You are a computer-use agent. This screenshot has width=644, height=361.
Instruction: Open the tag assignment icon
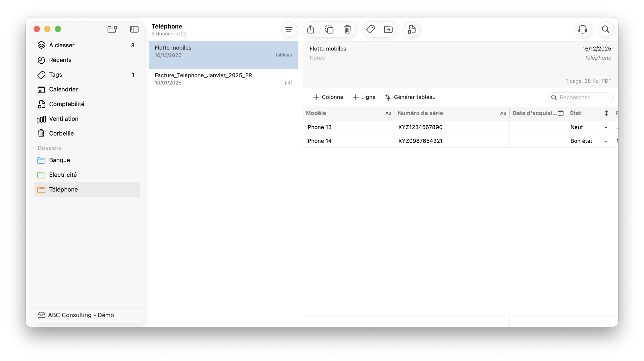pos(370,29)
